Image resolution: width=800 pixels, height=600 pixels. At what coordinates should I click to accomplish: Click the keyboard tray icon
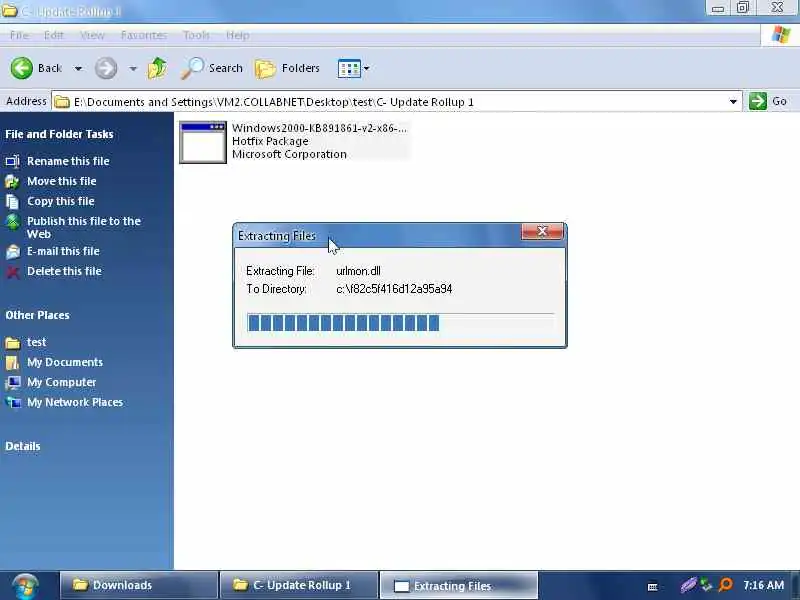[x=653, y=587]
